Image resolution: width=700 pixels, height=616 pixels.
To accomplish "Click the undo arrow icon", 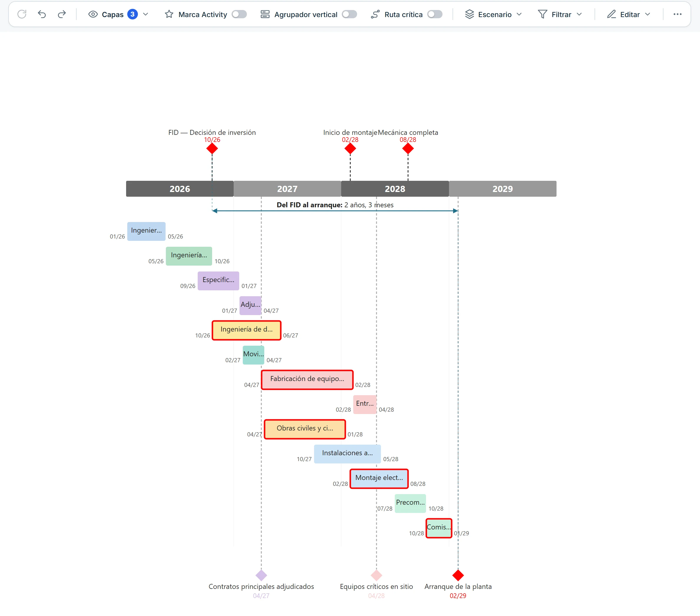I will (42, 14).
